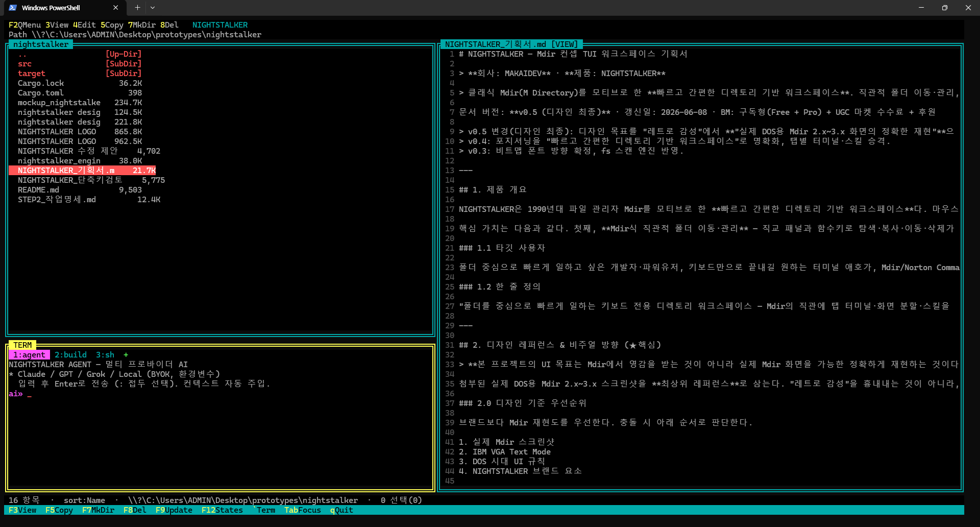Select the Cargo.toml file

(x=80, y=93)
